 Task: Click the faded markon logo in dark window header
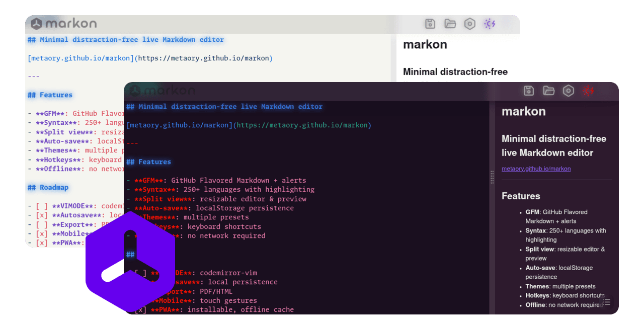(162, 91)
